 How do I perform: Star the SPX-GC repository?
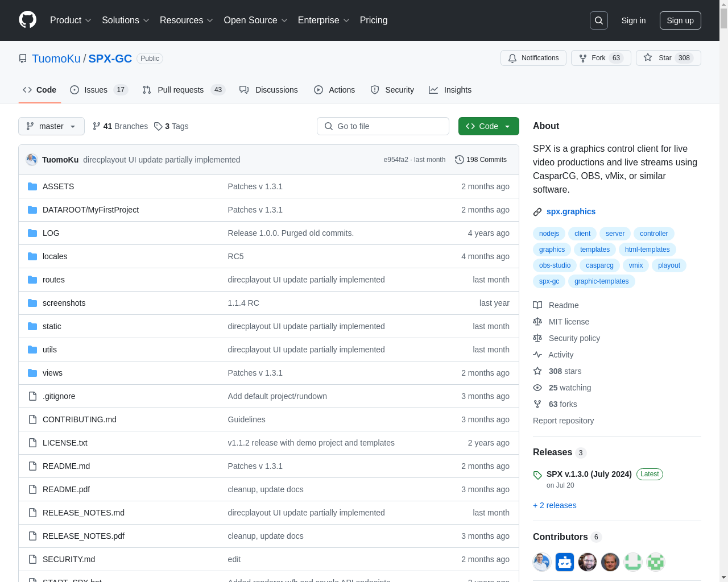coord(668,58)
